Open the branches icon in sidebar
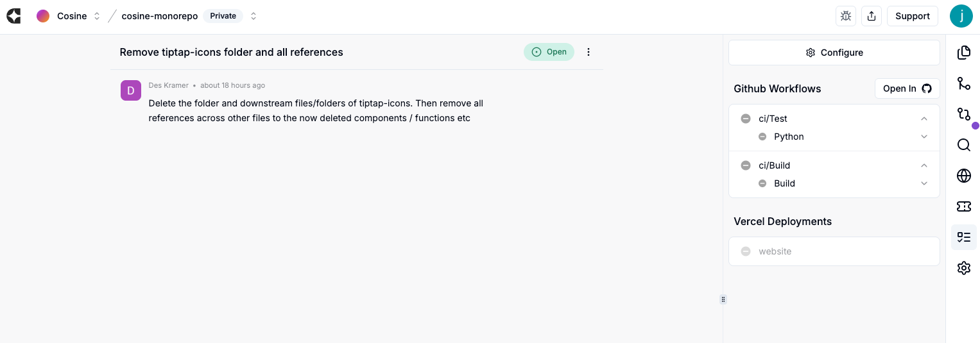The height and width of the screenshot is (343, 980). point(963,83)
